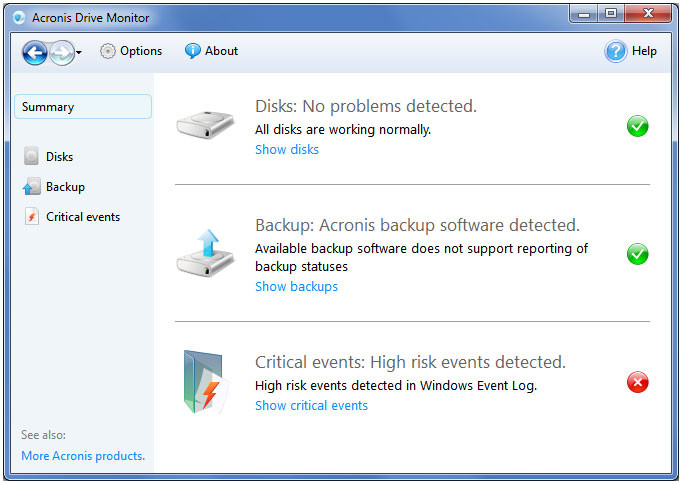Screen dimensions: 681x484
Task: Click the Show disks link
Action: pyautogui.click(x=287, y=149)
